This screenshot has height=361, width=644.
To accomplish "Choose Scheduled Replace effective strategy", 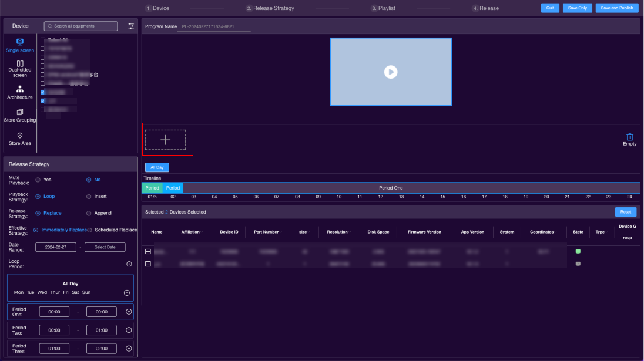I will coord(89,230).
